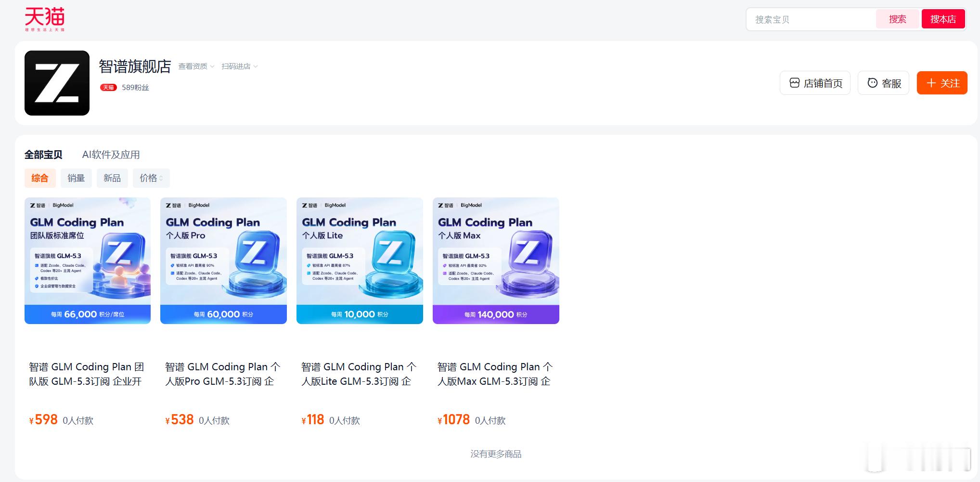This screenshot has width=980, height=482.
Task: Select the 销量 sort option
Action: (x=76, y=178)
